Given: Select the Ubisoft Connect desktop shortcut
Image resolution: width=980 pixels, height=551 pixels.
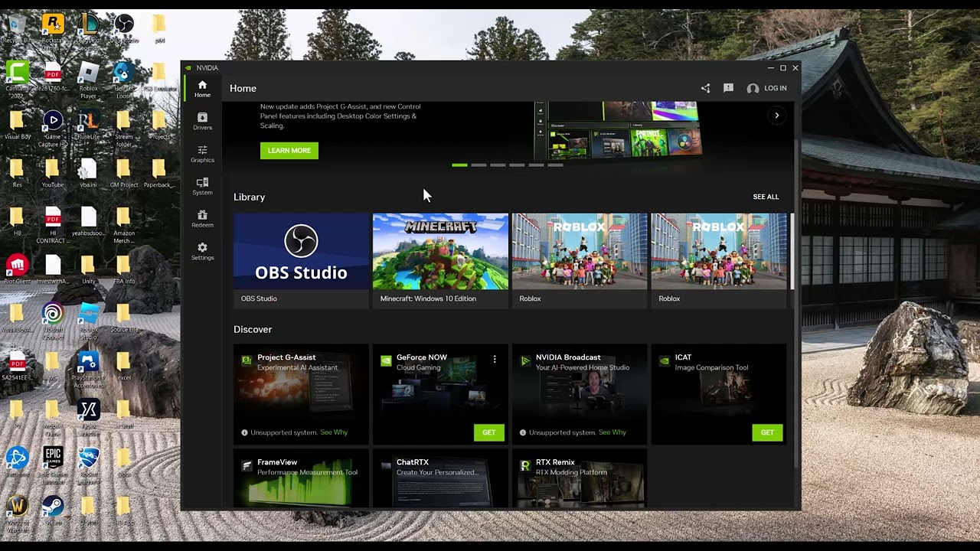Looking at the screenshot, I should pyautogui.click(x=53, y=321).
